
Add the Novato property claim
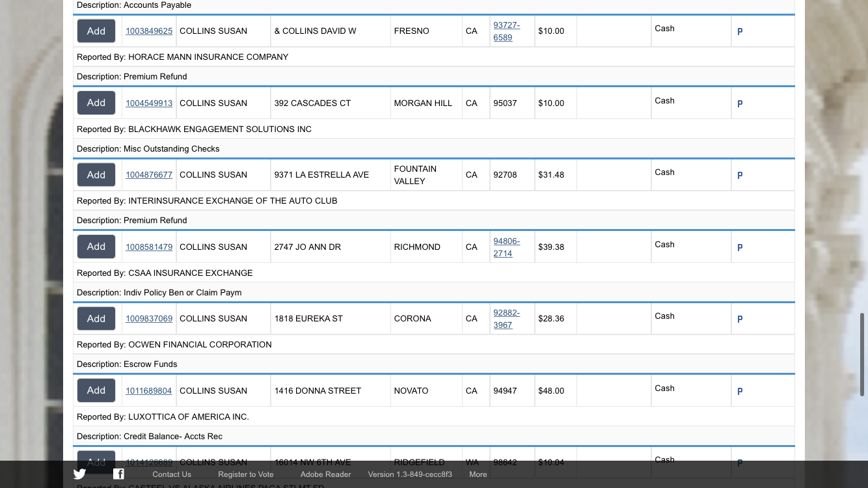(x=96, y=390)
